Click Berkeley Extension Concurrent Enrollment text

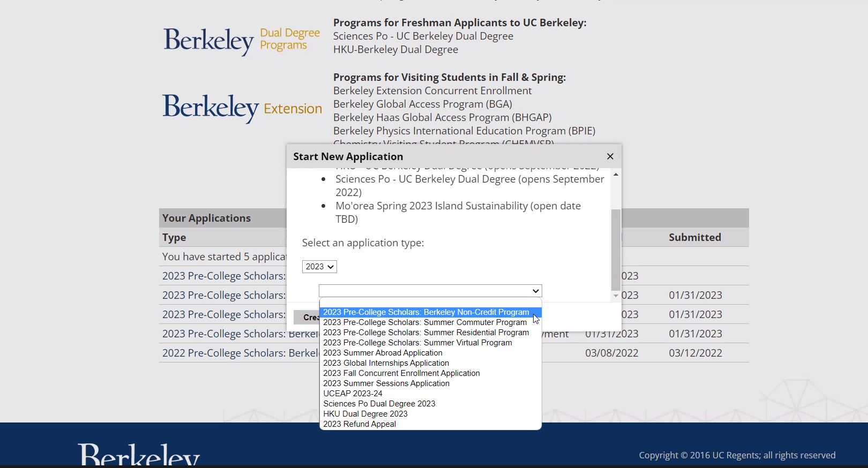[x=432, y=90]
